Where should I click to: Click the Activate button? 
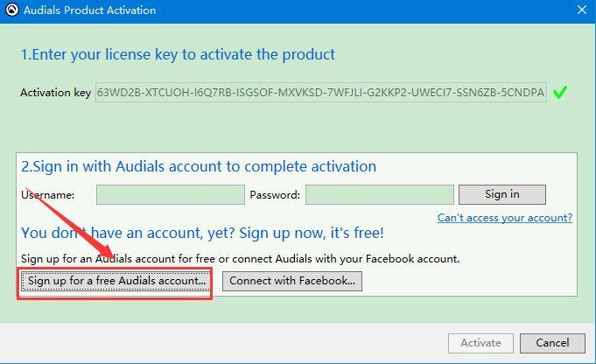pos(480,343)
